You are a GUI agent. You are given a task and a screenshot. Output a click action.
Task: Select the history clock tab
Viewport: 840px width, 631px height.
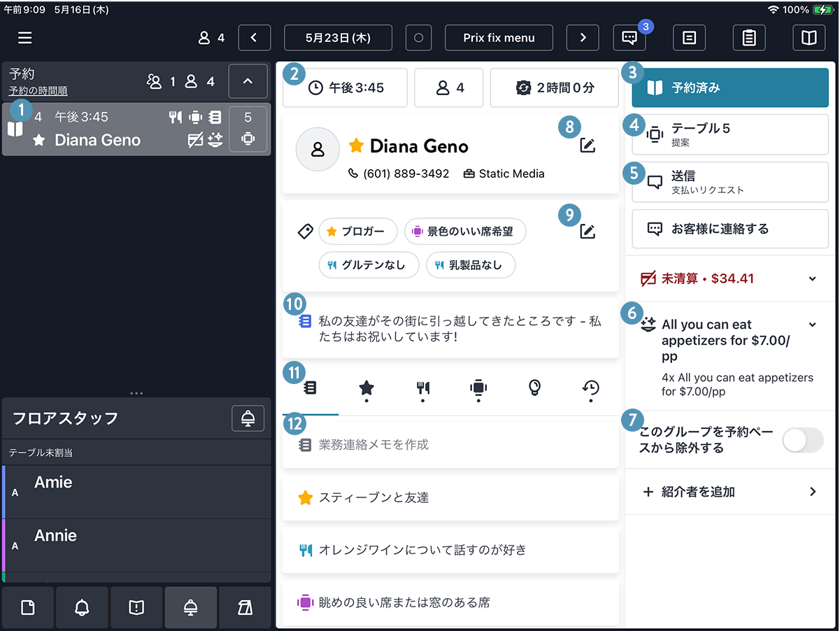tap(591, 389)
